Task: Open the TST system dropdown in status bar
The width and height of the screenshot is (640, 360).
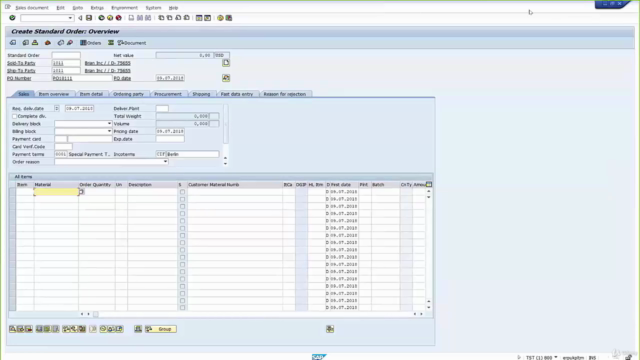Action: pos(556,357)
